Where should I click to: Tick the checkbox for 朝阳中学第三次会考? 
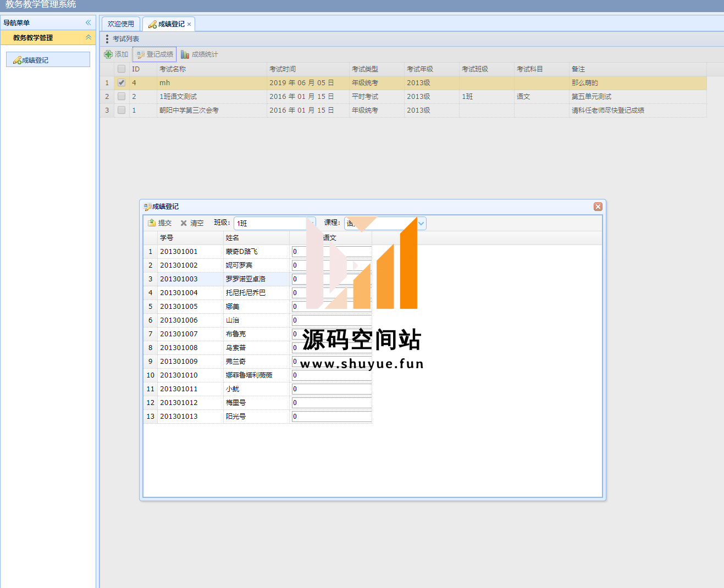121,110
